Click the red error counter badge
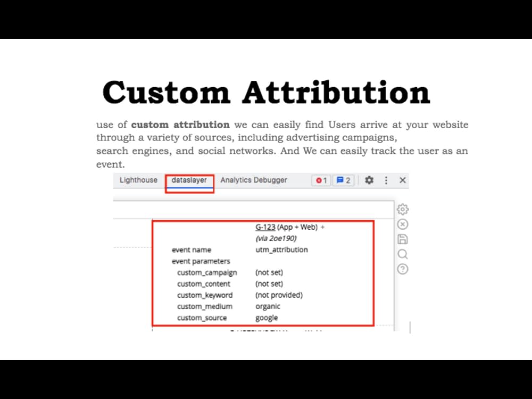Screen dimensions: 532x399 320,180
